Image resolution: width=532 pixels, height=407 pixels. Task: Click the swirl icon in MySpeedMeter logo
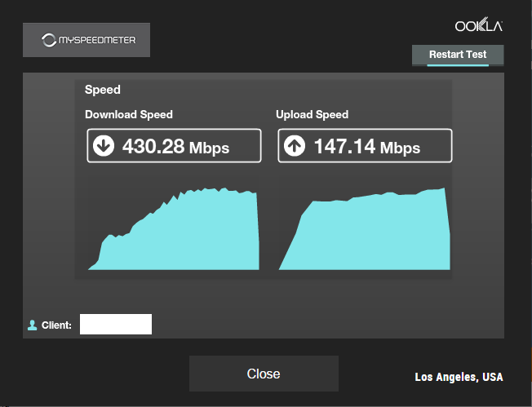click(49, 40)
